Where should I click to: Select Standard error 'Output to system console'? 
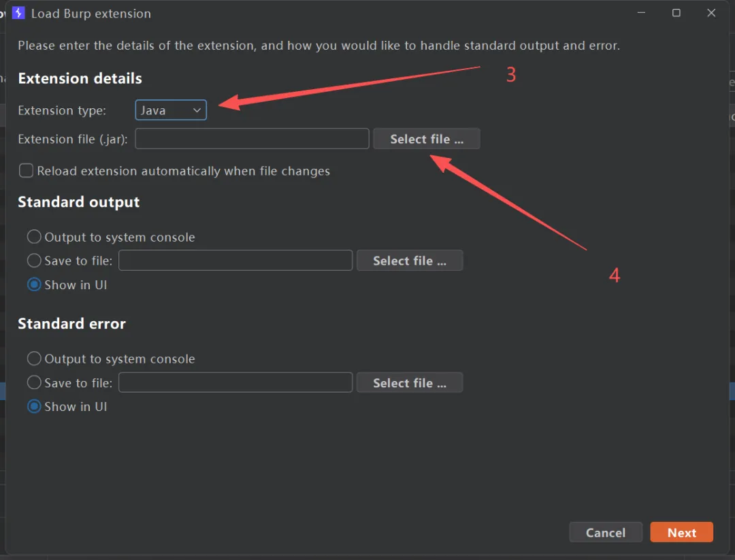click(34, 359)
